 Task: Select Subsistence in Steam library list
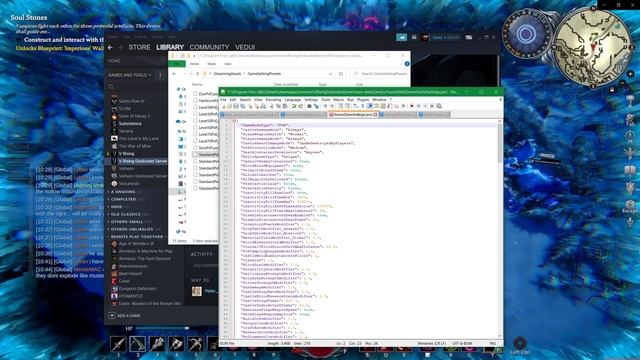coord(130,124)
